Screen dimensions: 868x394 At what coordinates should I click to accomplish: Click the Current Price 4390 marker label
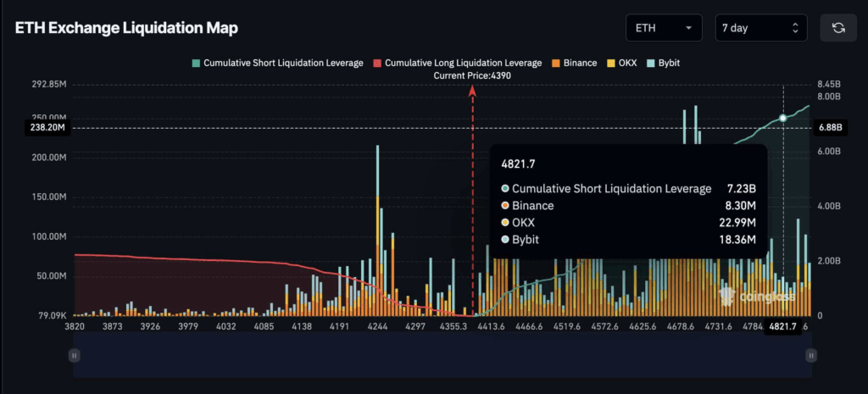point(472,75)
